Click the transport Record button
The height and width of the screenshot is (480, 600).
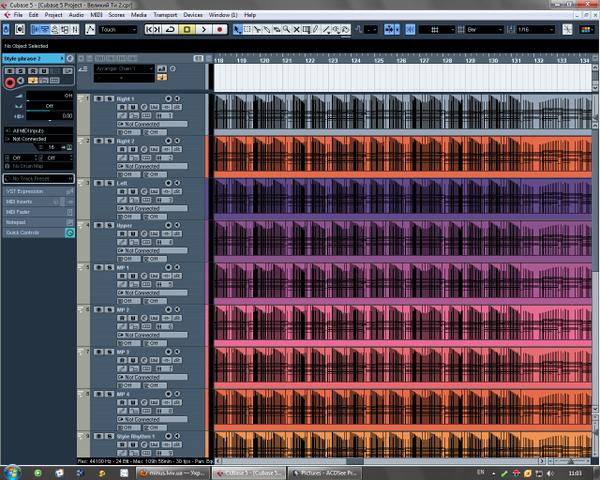219,30
